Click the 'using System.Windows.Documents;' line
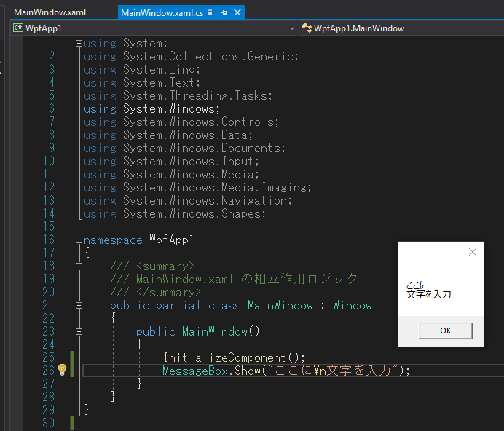 click(x=184, y=148)
